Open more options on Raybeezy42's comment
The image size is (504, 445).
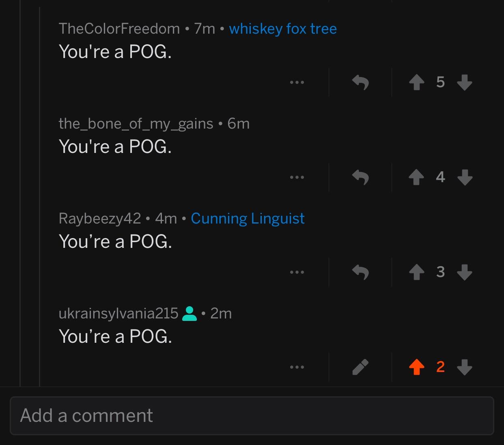(297, 272)
